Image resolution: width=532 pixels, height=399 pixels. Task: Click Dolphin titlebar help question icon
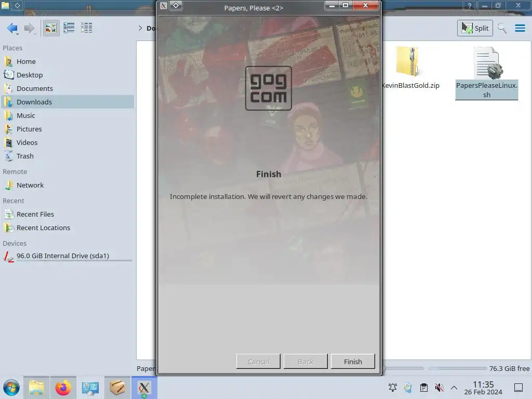[x=470, y=5]
